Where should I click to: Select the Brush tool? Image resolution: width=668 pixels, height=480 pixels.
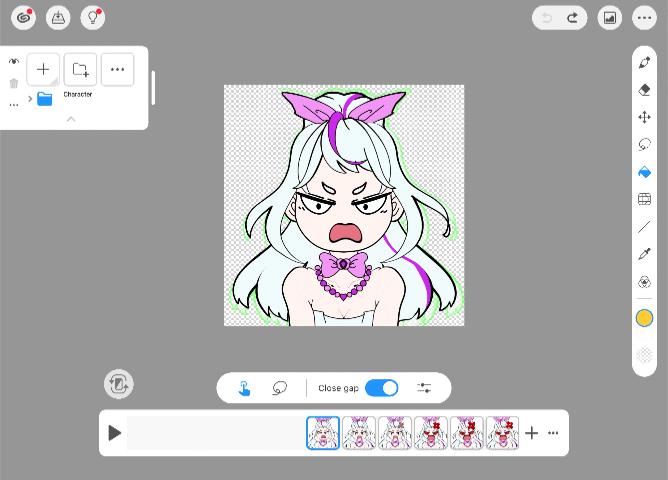tap(644, 63)
